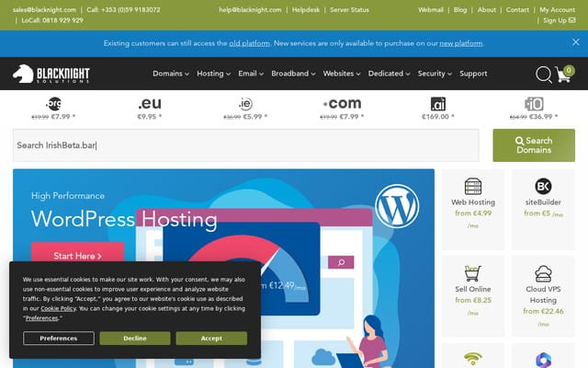Screen dimensions: 588x368
Task: Click the Web Hosting server icon
Action: pos(473,186)
